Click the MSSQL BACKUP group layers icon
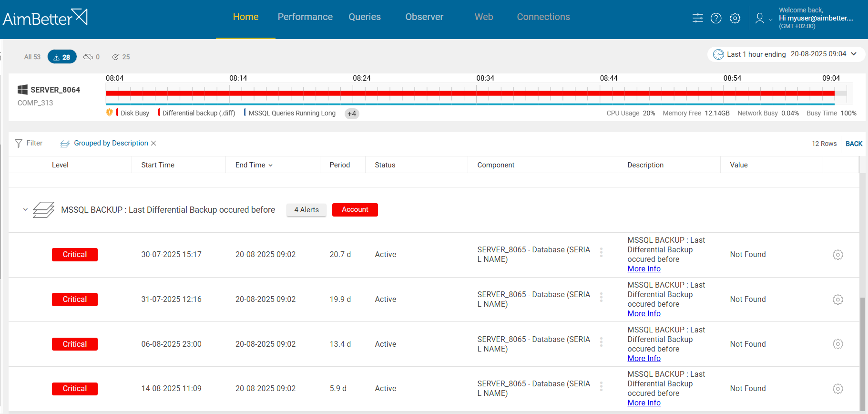Image resolution: width=868 pixels, height=414 pixels. click(43, 210)
